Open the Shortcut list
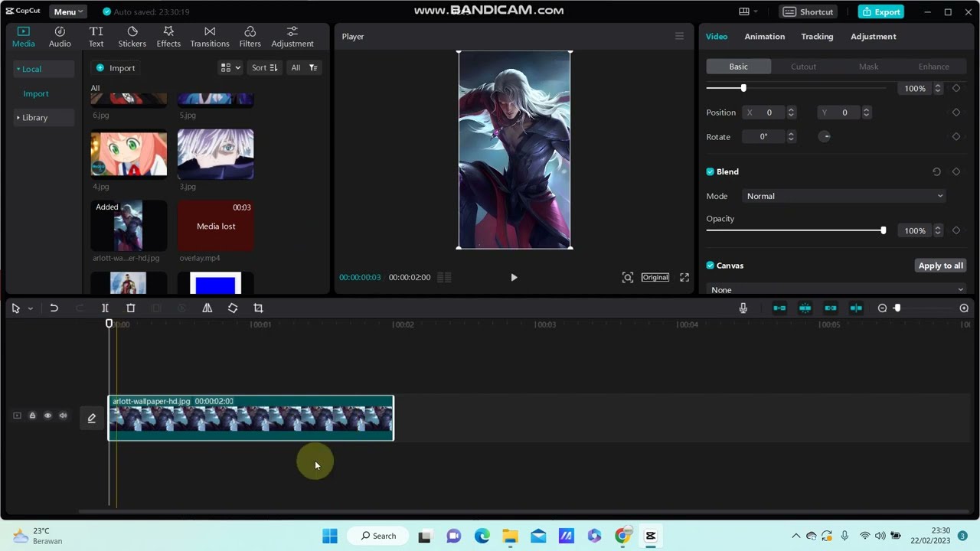This screenshot has width=980, height=551. pyautogui.click(x=808, y=11)
